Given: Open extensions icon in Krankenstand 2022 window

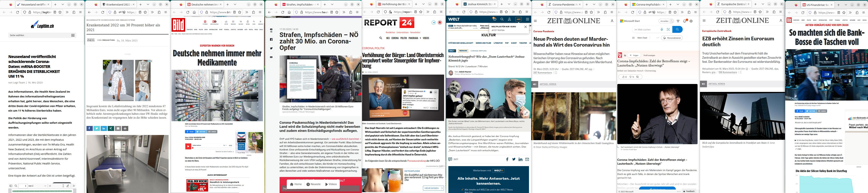Looking at the screenshot, I should pyautogui.click(x=159, y=12).
